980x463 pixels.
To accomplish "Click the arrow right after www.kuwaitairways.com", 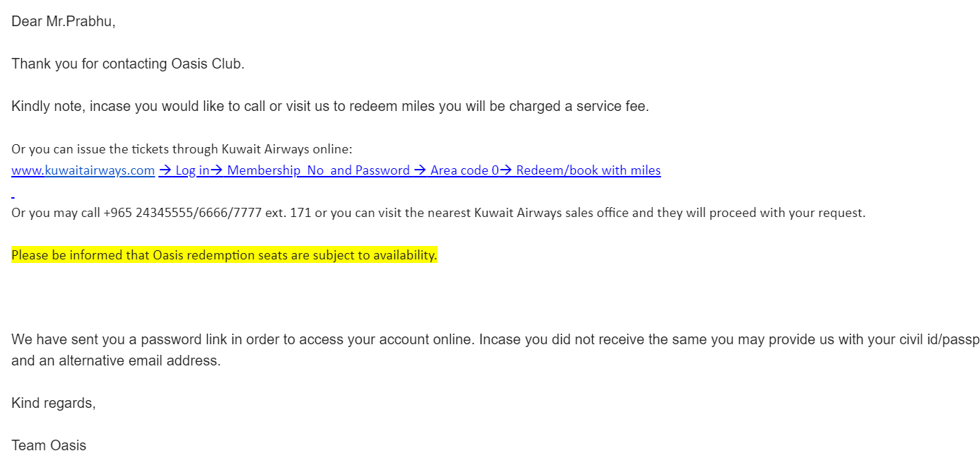I will tap(165, 170).
